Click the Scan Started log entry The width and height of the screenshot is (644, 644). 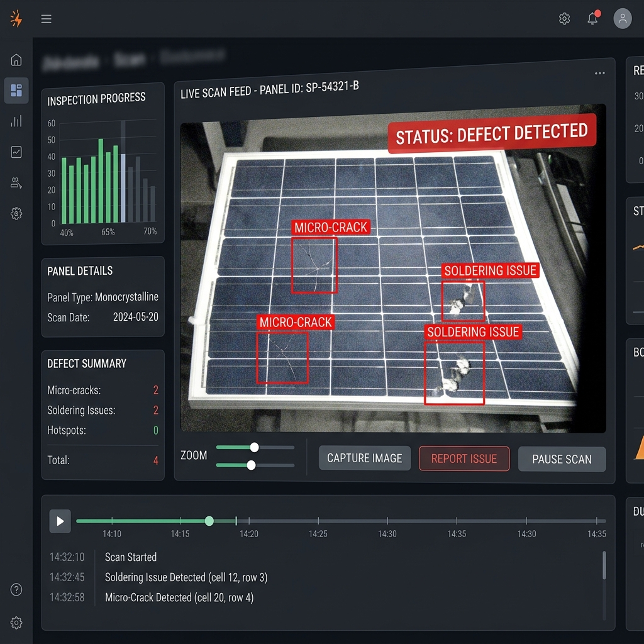(131, 557)
